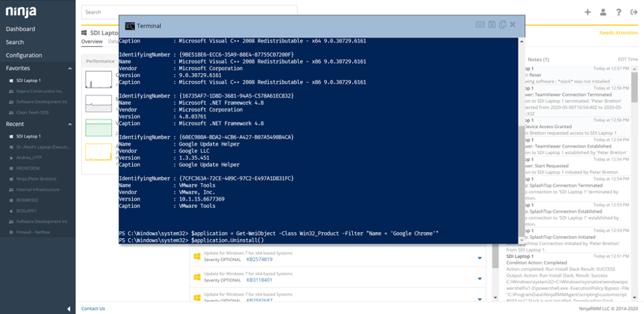Click the copy icon in Terminal title bar
The height and width of the screenshot is (314, 644).
click(x=502, y=25)
